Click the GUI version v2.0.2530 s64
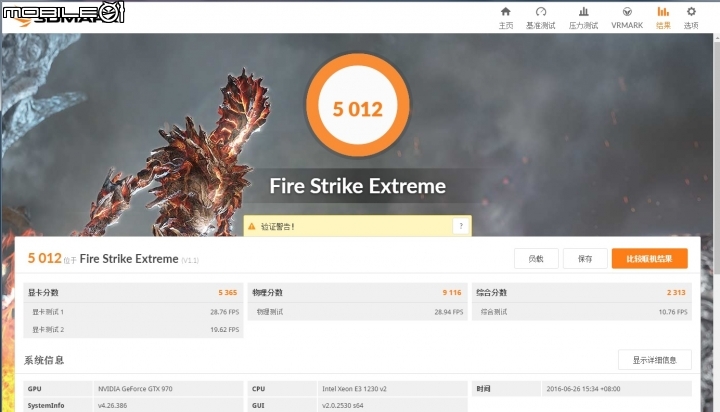 [x=343, y=406]
